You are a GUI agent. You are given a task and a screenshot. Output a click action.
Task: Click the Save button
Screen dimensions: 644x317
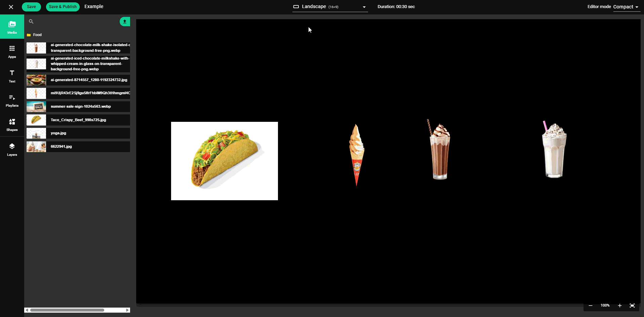click(x=31, y=7)
